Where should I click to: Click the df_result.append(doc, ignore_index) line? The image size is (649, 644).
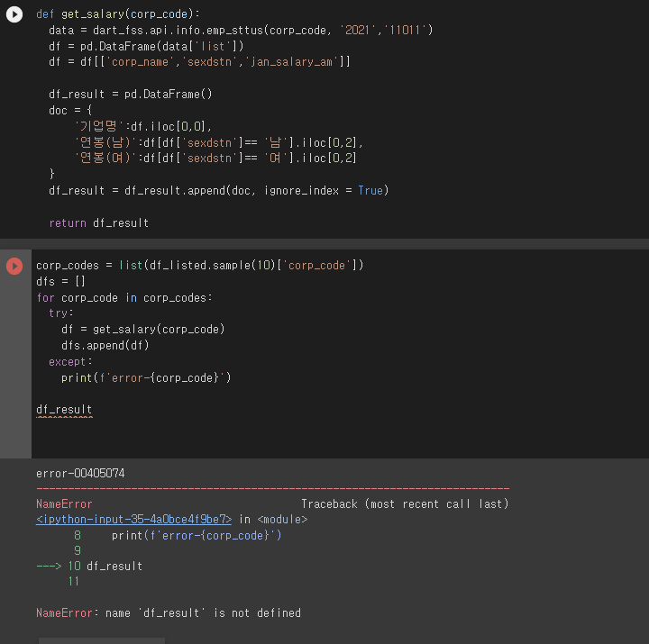pos(218,191)
